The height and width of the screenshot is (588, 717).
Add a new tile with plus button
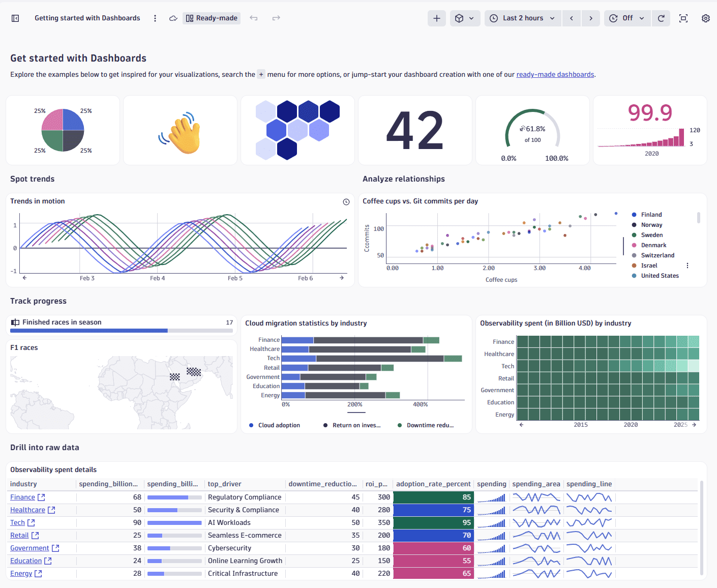437,18
